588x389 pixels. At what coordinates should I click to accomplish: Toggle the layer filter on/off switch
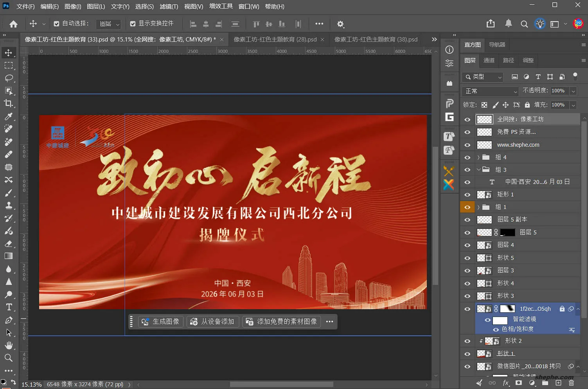(575, 76)
